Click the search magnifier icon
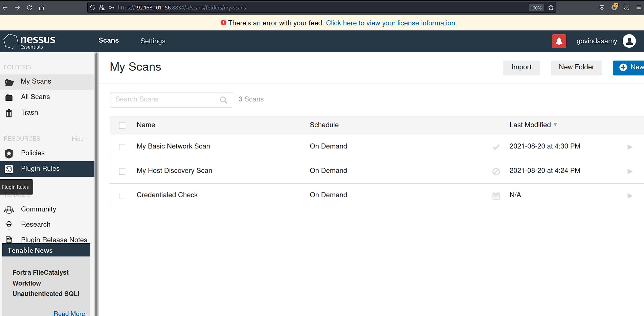 click(223, 100)
